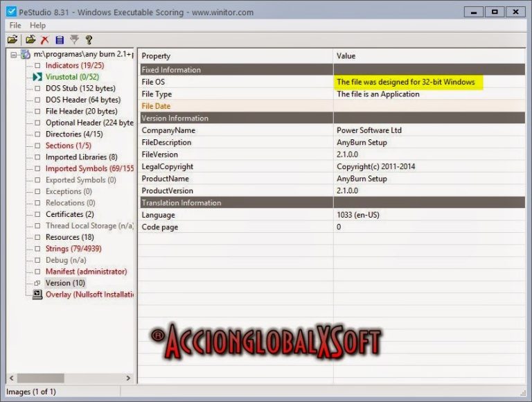Select Manifest (administrator) tree item
Viewport: 532px width, 402px height.
tap(86, 272)
